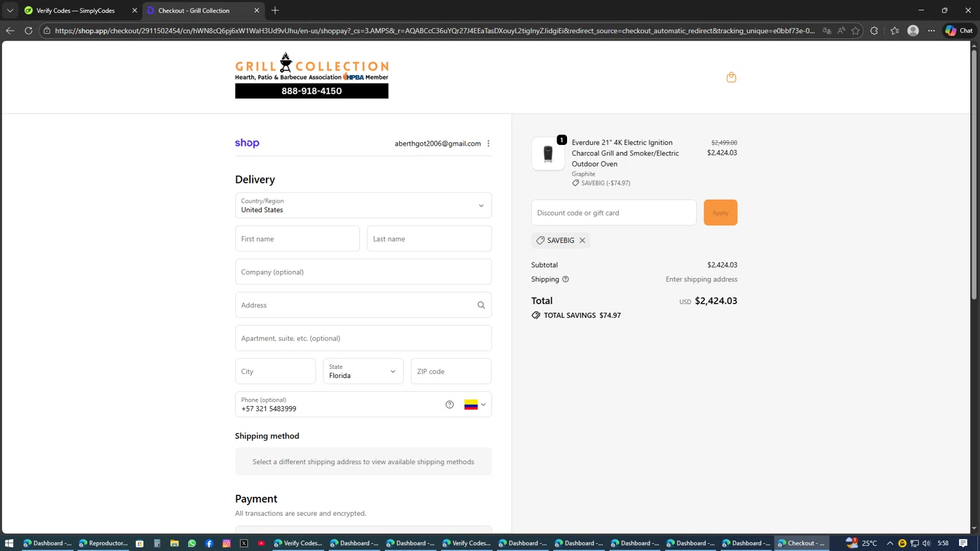Screen dimensions: 980x551
Task: Focus the Company (optional) field
Action: (363, 272)
